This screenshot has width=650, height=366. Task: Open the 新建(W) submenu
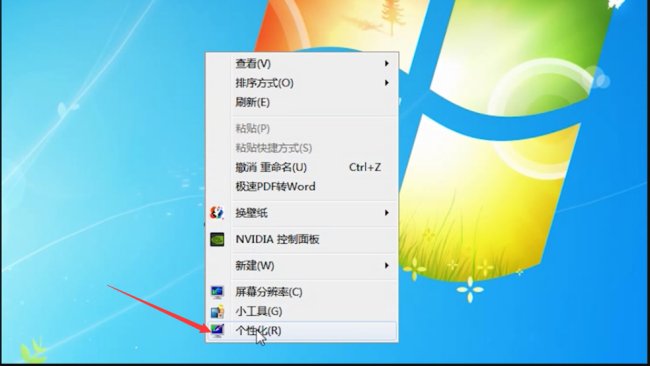(x=302, y=265)
